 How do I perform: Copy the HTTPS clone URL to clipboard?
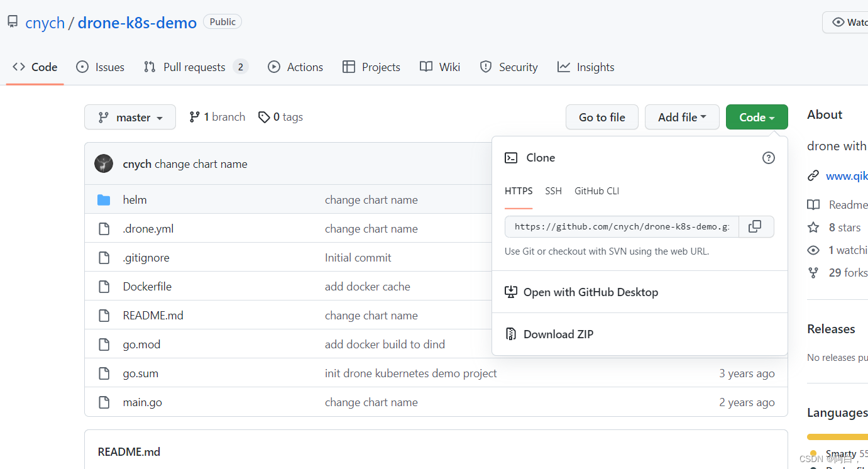pos(755,226)
